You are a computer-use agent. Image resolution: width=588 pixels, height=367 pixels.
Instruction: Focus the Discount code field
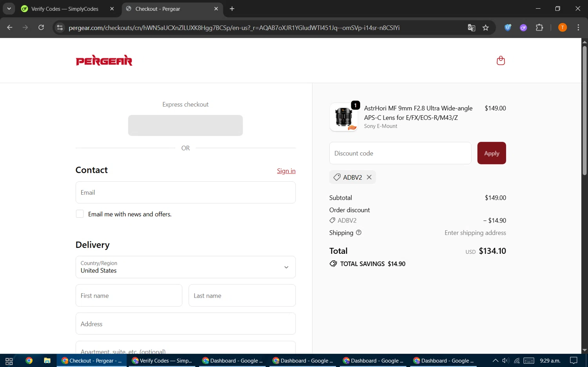[x=400, y=153]
